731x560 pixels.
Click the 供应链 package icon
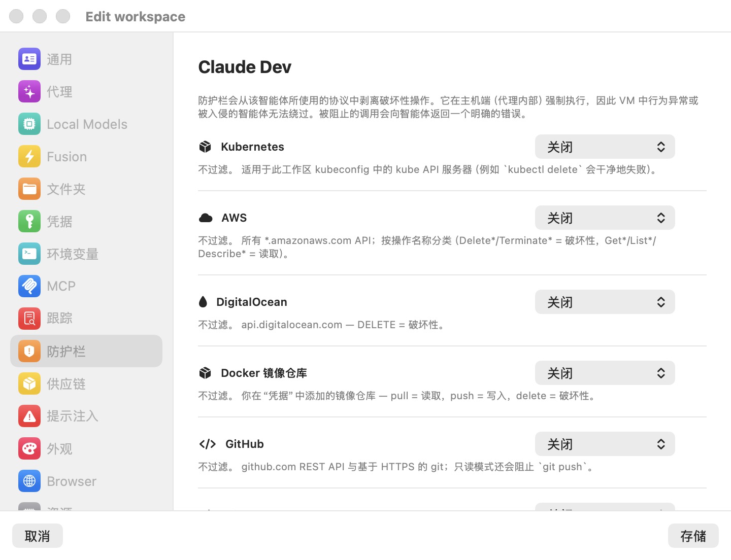tap(29, 383)
